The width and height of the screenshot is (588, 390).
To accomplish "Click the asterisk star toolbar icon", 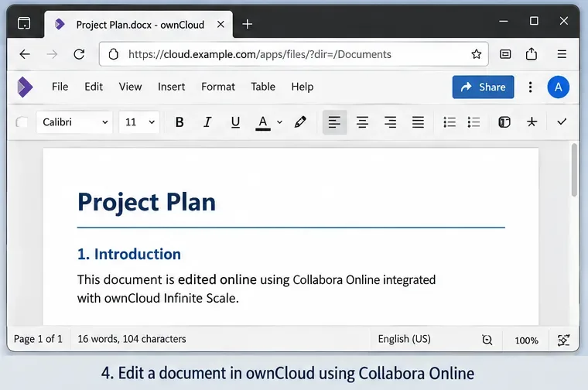I will click(x=532, y=122).
